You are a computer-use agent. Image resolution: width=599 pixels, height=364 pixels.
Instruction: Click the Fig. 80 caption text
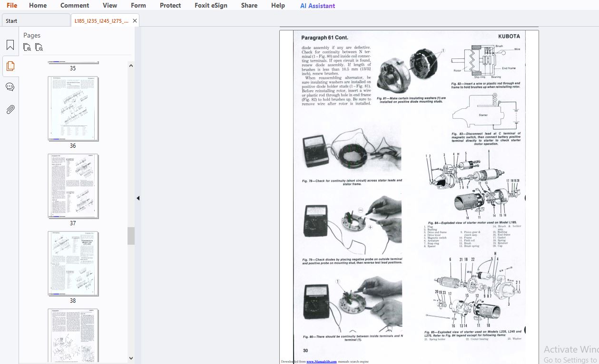pyautogui.click(x=353, y=338)
